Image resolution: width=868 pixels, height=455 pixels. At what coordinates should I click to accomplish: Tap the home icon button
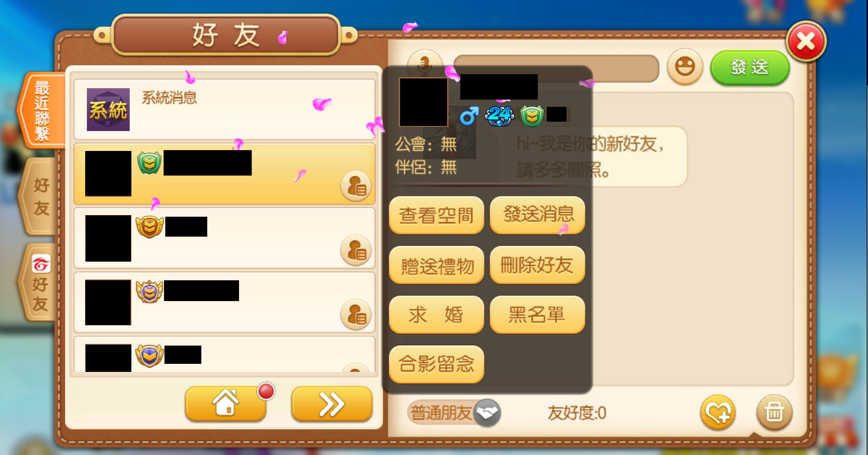225,403
